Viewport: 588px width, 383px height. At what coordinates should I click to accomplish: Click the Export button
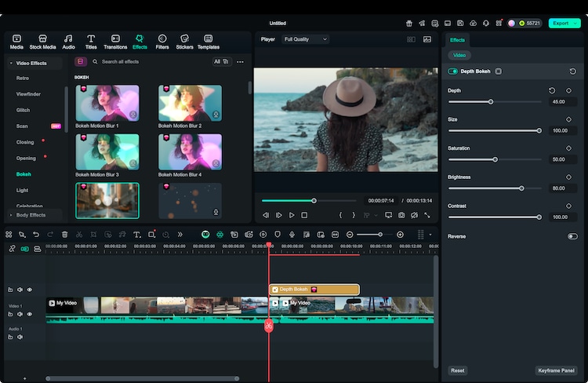(x=561, y=24)
